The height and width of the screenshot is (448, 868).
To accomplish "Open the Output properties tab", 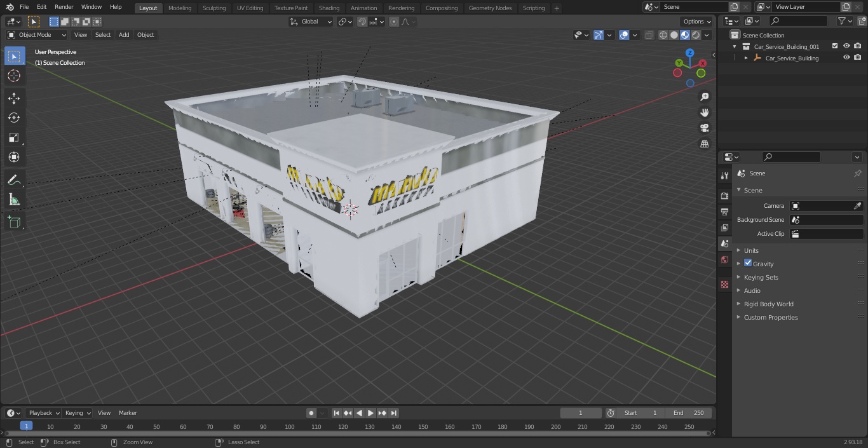I will click(x=724, y=212).
